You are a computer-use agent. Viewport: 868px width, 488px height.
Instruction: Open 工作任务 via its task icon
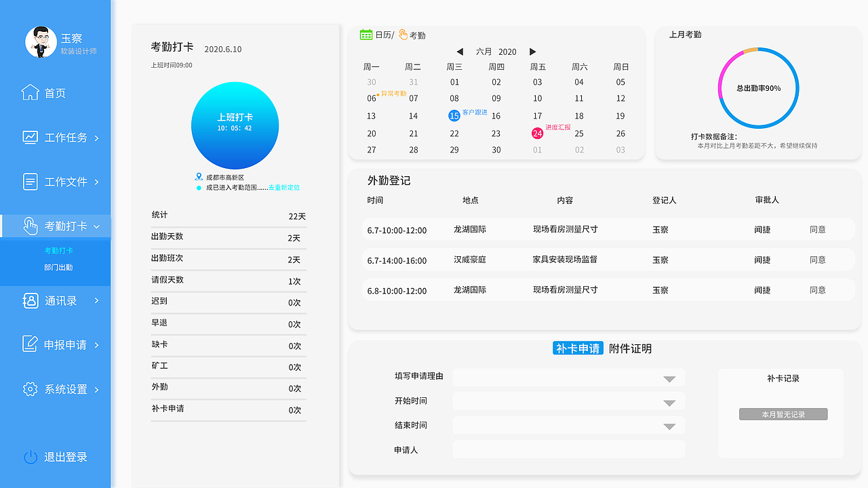pos(30,137)
